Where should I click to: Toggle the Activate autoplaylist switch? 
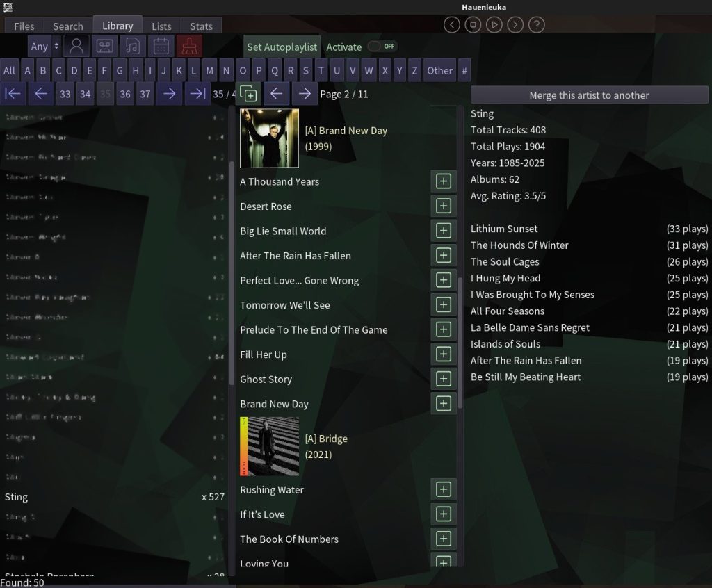point(382,47)
